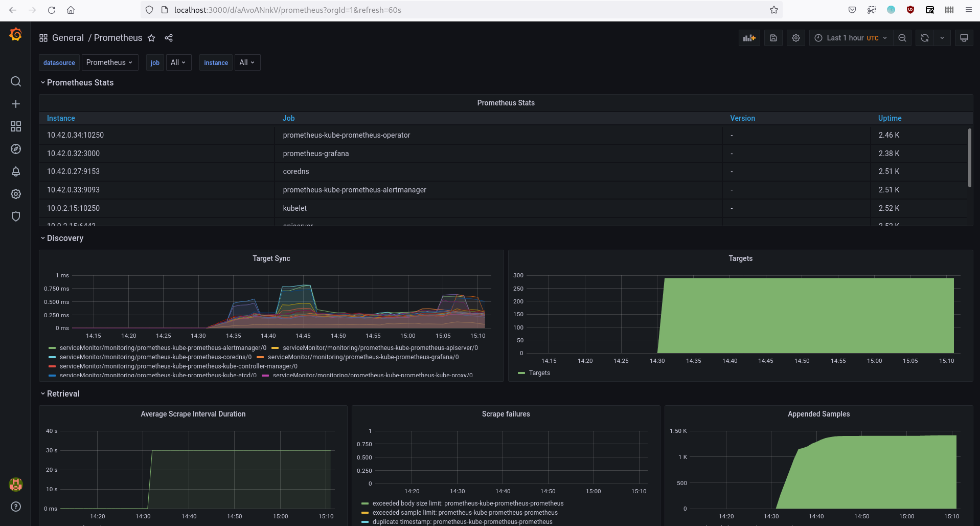Click the green Targets legend color swatch
Image resolution: width=980 pixels, height=526 pixels.
click(x=521, y=373)
